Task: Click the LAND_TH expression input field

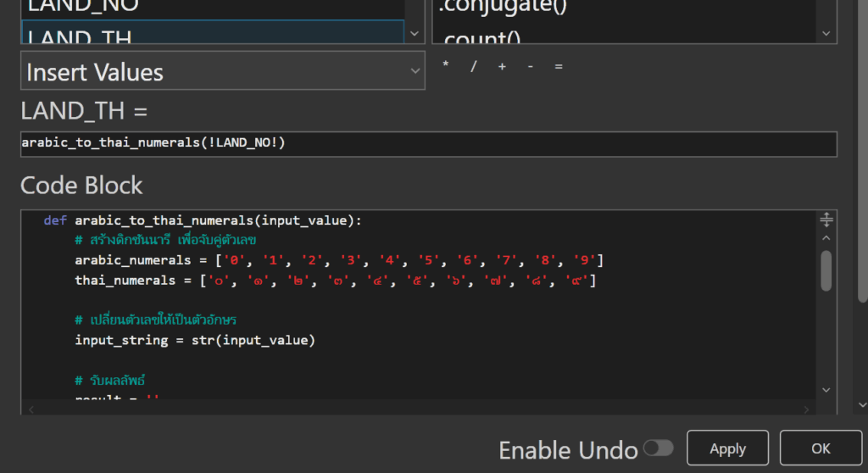Action: pos(428,143)
